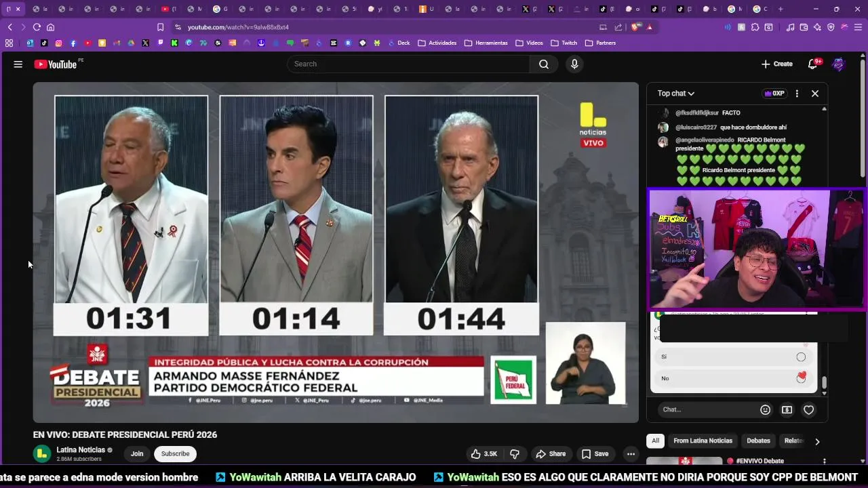The width and height of the screenshot is (868, 488).
Task: Open the Instagram bookmark shortcut
Action: 58,43
